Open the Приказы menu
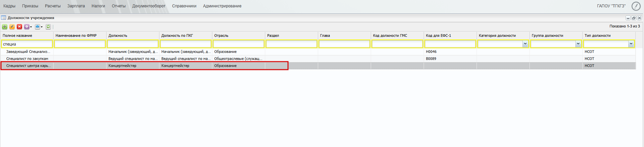 point(30,6)
